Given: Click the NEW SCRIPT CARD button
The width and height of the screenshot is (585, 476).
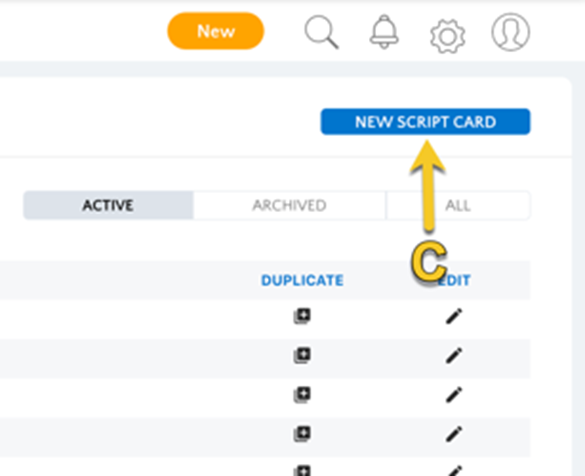Looking at the screenshot, I should pyautogui.click(x=425, y=122).
